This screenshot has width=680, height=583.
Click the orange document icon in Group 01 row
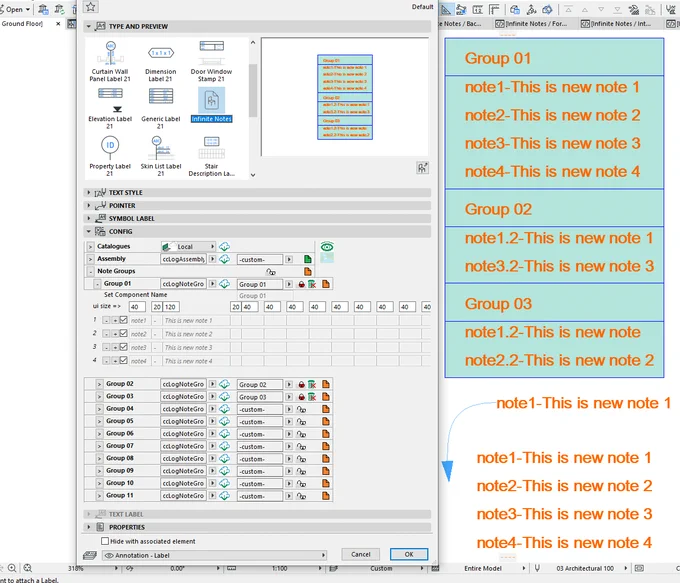pos(326,284)
